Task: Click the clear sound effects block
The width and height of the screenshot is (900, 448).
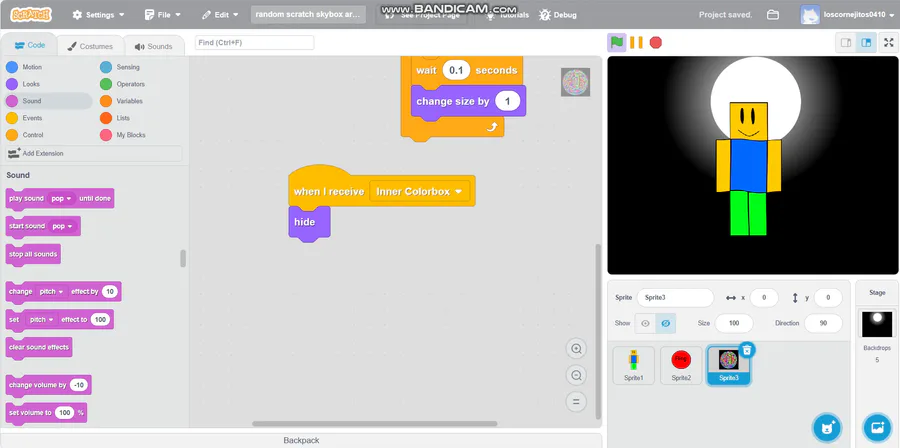Action: coord(39,347)
